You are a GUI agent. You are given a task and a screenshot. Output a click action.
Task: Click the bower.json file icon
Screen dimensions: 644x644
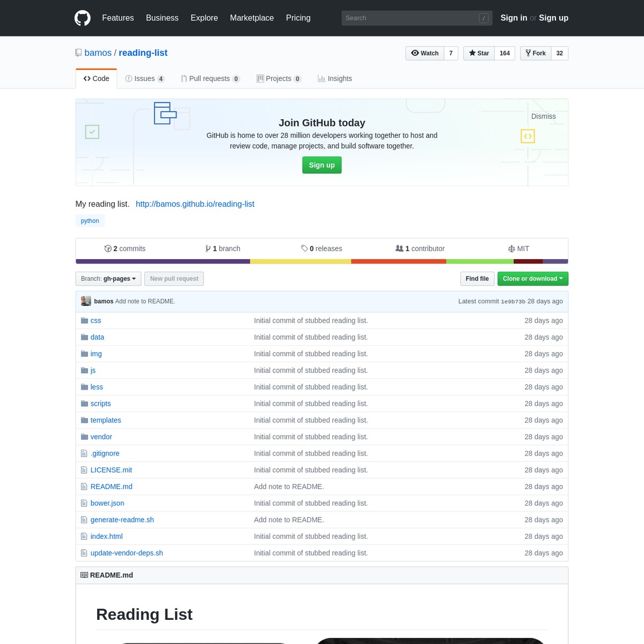tap(84, 503)
